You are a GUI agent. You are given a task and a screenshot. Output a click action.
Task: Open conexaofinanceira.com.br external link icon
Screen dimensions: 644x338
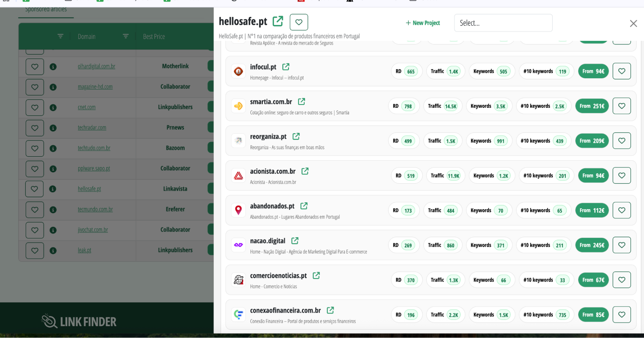click(x=330, y=310)
